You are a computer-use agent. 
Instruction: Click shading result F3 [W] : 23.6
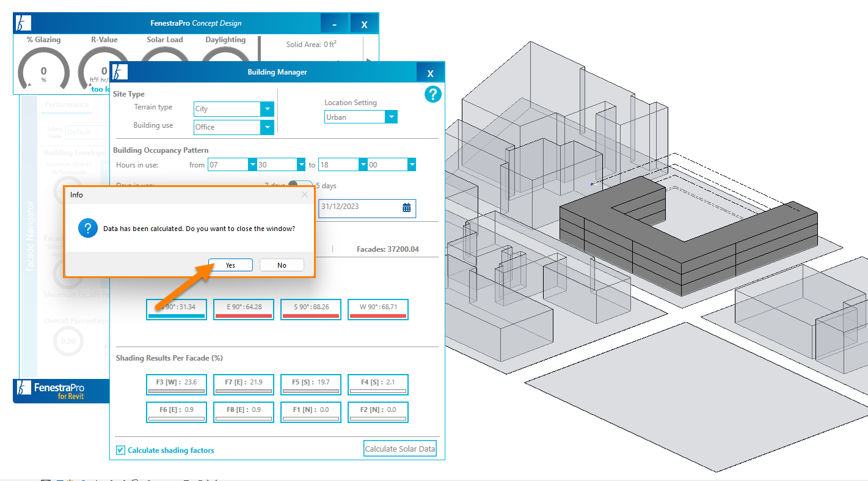point(177,384)
